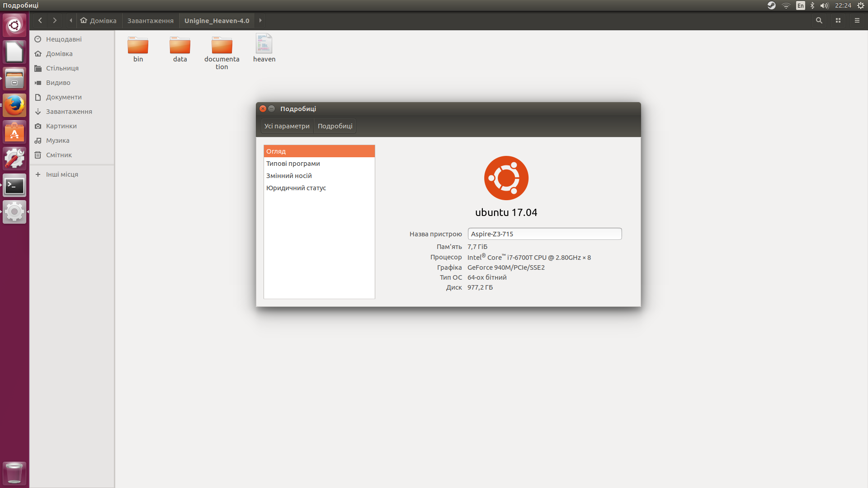The height and width of the screenshot is (488, 868).
Task: Open Картинки in sidebar
Action: (x=72, y=126)
